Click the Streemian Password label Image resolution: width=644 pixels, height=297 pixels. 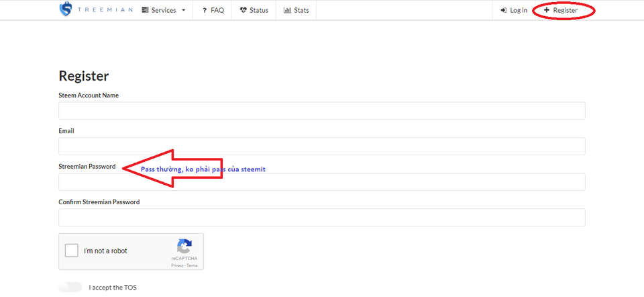click(87, 167)
